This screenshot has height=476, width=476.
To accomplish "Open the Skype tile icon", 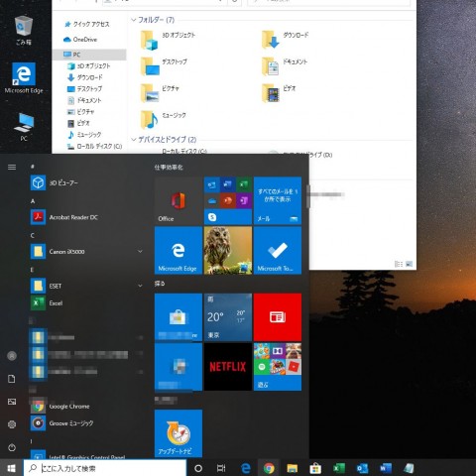I will (212, 217).
